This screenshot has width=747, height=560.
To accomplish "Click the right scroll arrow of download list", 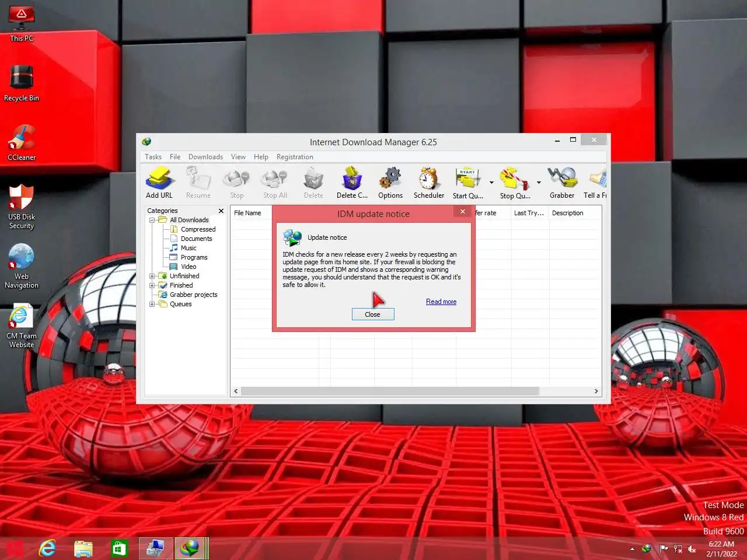I will (596, 391).
